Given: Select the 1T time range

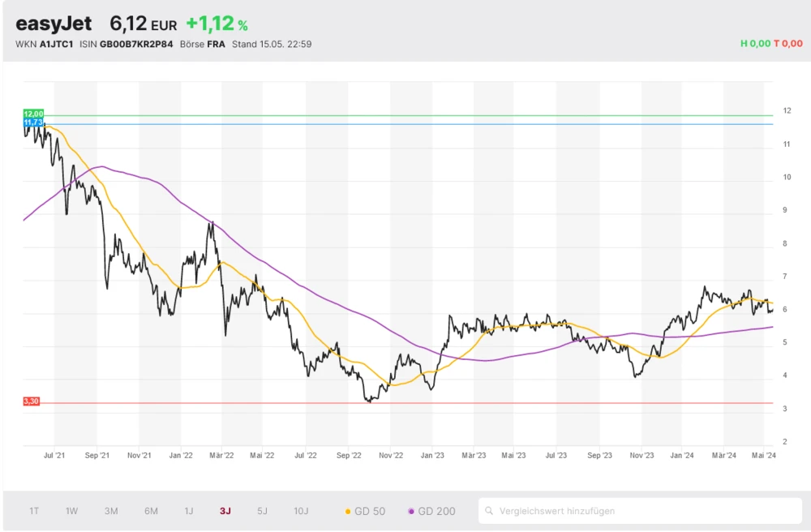Looking at the screenshot, I should (34, 511).
